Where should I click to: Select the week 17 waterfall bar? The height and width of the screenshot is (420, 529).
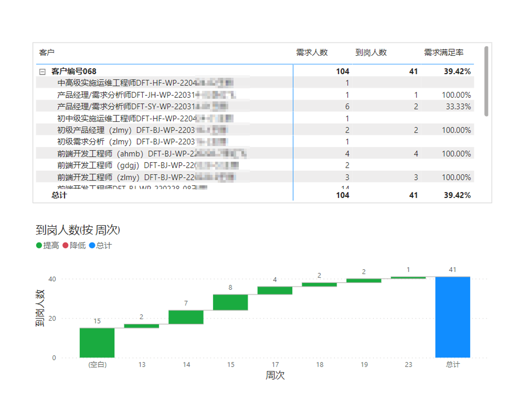tap(275, 290)
